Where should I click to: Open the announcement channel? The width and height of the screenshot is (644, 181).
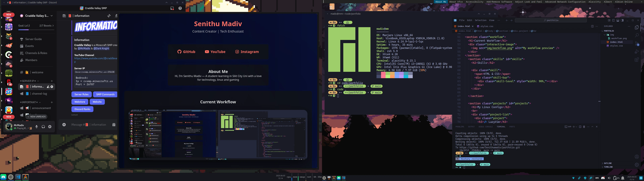[37, 108]
